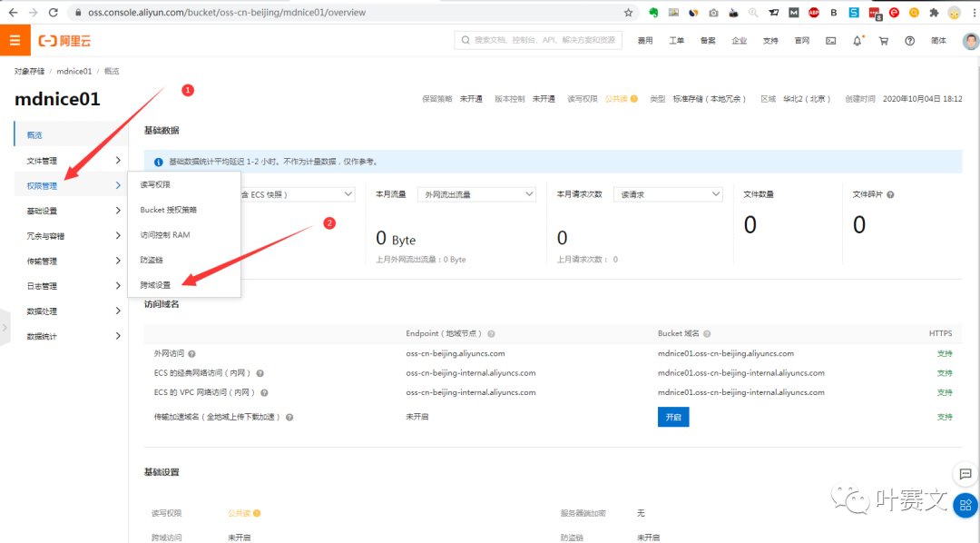
Task: Reload the page
Action: click(54, 13)
